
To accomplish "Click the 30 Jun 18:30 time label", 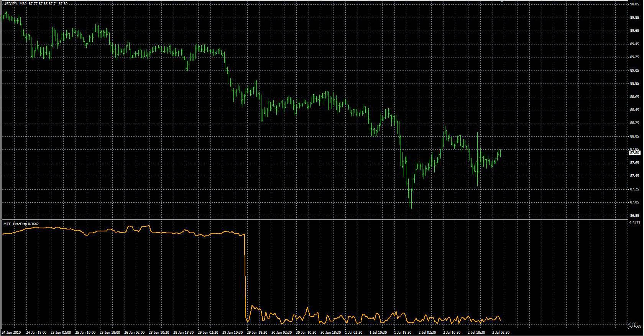I will tap(331, 333).
